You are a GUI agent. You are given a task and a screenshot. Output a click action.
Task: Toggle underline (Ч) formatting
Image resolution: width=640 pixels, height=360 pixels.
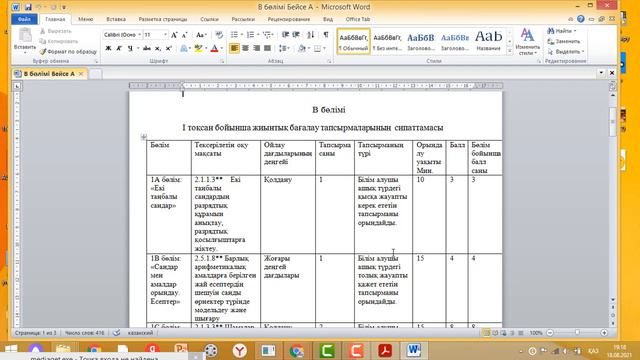coord(130,48)
